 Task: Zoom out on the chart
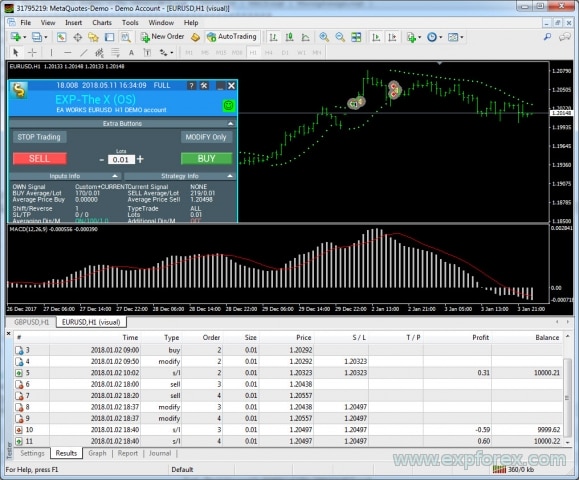pos(340,37)
